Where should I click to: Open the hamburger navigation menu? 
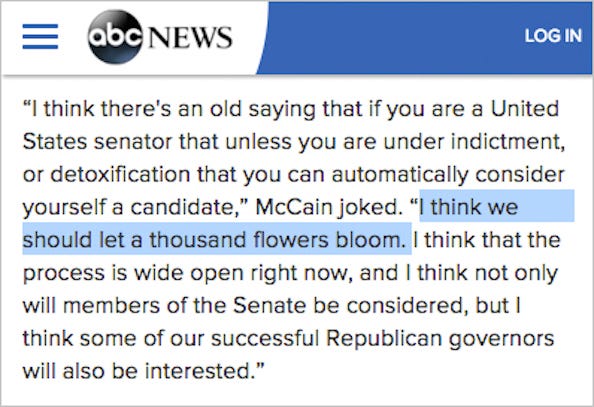[x=40, y=36]
